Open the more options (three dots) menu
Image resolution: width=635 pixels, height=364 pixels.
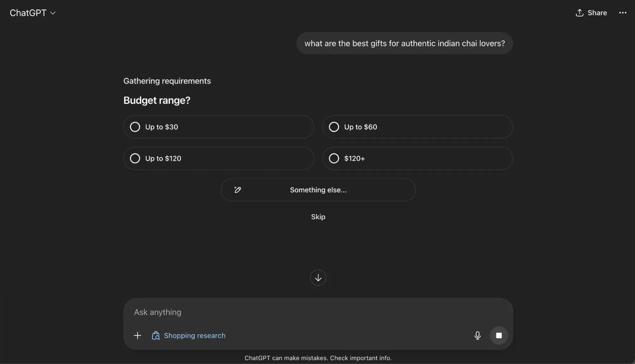click(623, 13)
